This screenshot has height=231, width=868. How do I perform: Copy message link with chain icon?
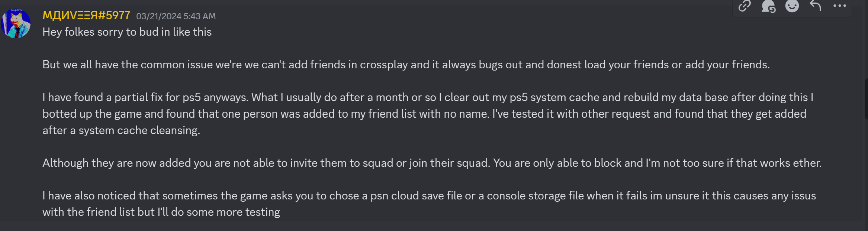coord(745,6)
